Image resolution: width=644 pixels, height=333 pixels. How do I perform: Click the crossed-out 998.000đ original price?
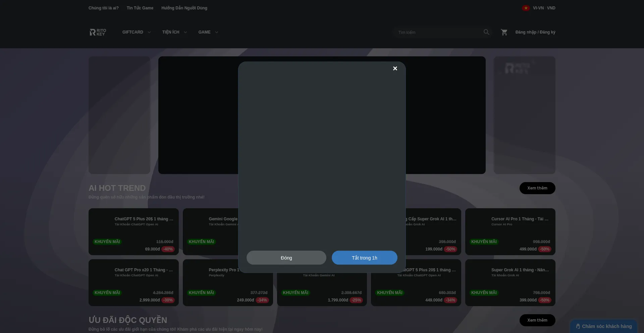tap(541, 242)
